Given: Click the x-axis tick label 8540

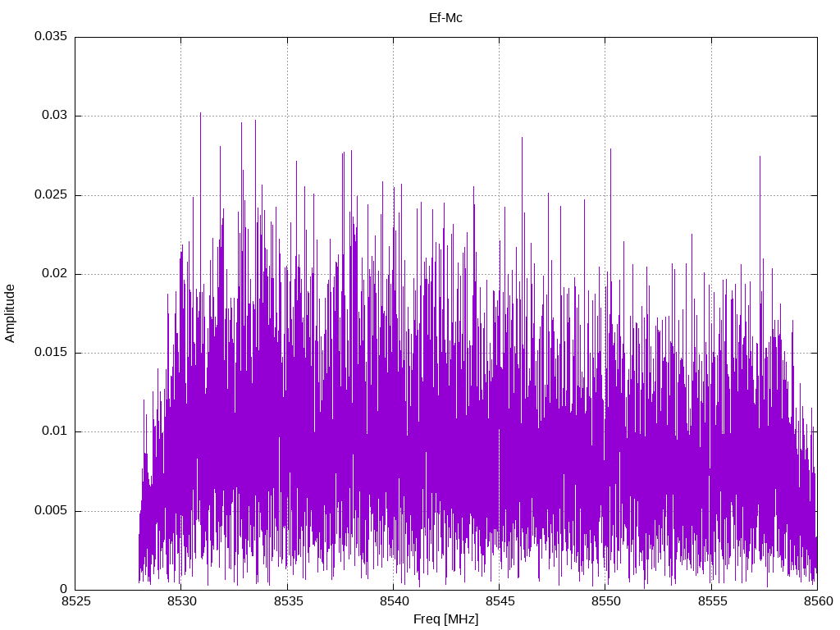Looking at the screenshot, I should pyautogui.click(x=394, y=601).
